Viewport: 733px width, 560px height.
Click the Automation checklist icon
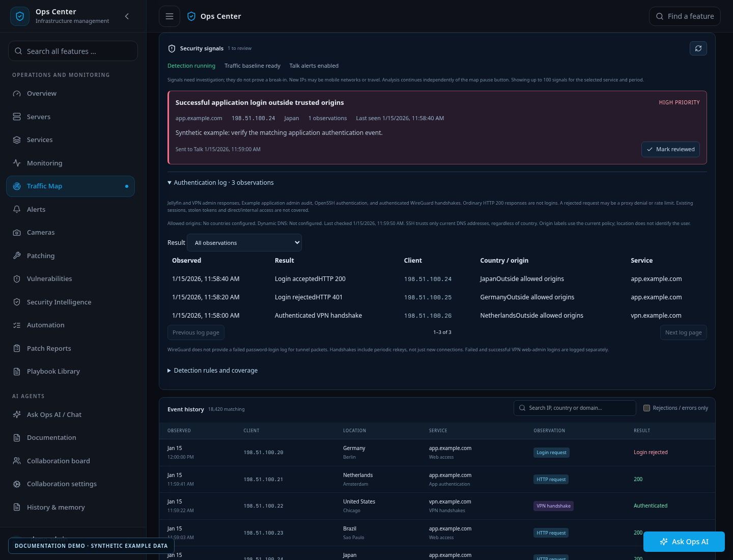(x=17, y=325)
